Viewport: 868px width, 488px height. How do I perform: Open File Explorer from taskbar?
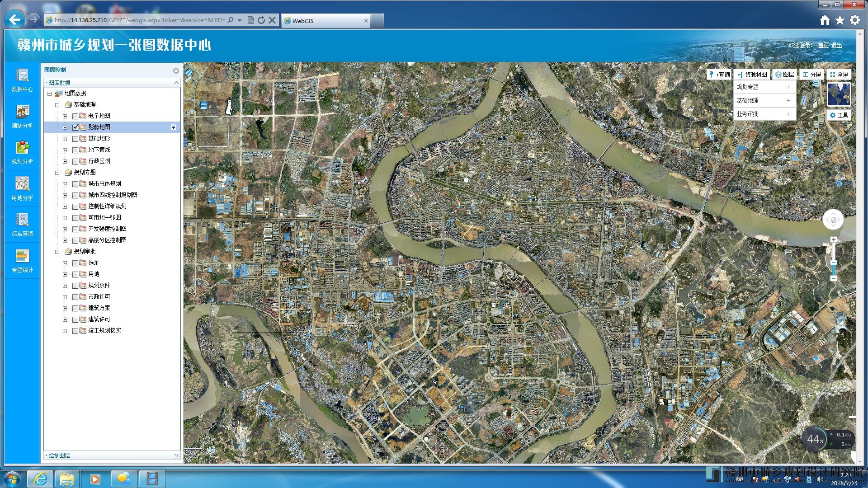pos(67,479)
